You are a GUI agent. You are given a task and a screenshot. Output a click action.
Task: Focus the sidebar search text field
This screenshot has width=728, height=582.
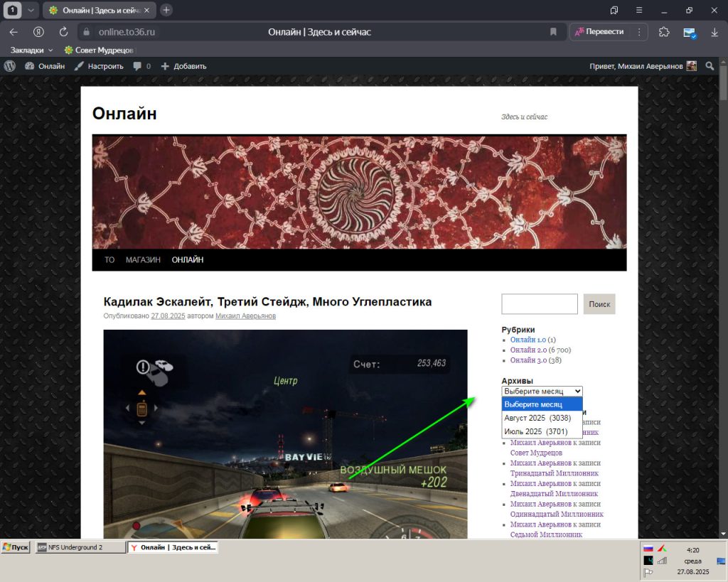[x=540, y=304]
